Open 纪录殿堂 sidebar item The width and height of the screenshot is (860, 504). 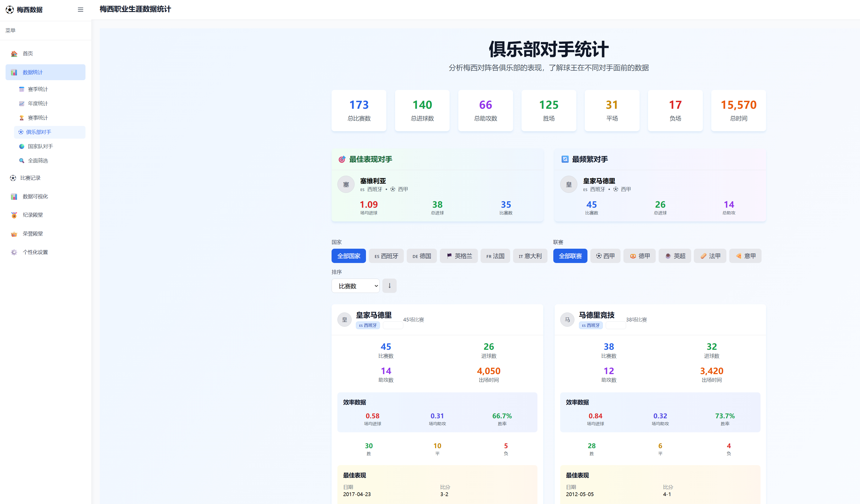pos(46,215)
